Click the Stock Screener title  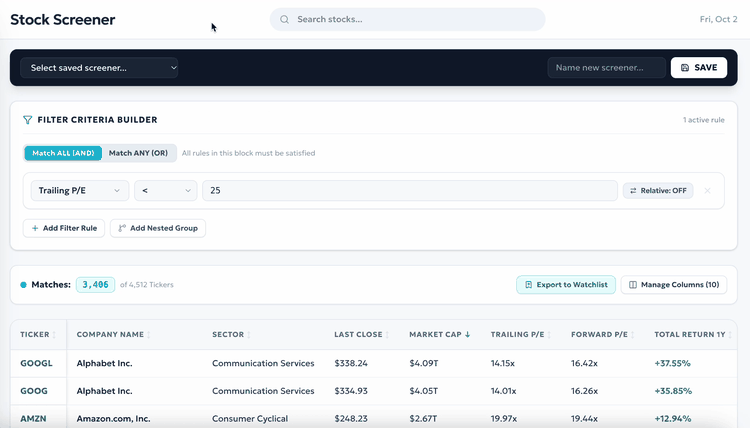click(x=63, y=20)
